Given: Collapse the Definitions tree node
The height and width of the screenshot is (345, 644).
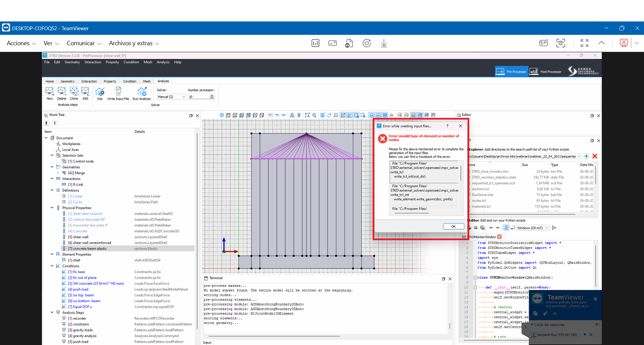Looking at the screenshot, I should pyautogui.click(x=52, y=190).
